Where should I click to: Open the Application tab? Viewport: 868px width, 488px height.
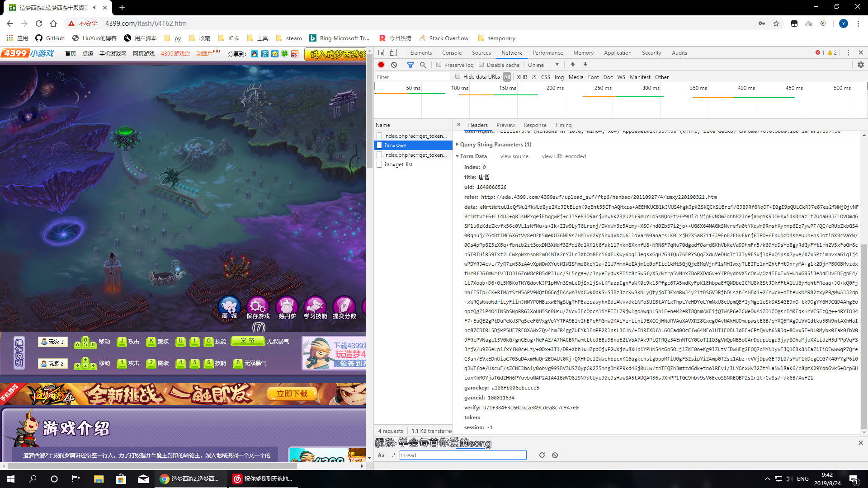point(618,52)
